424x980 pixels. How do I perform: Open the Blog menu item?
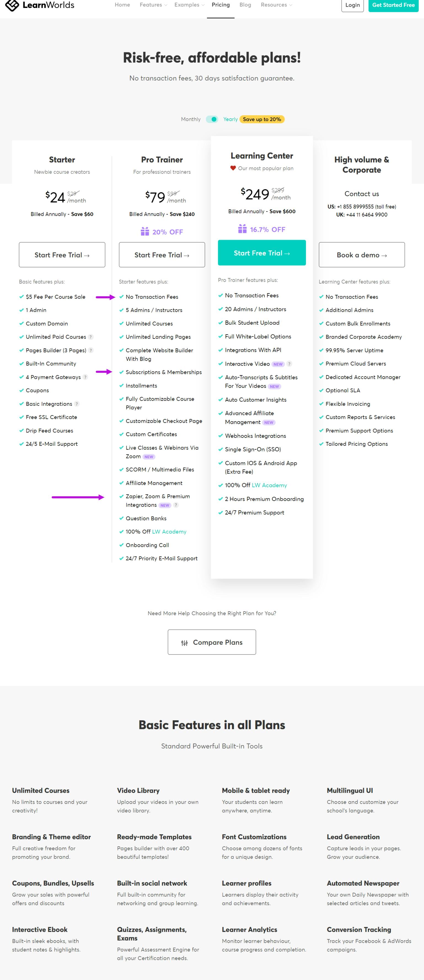(x=245, y=5)
